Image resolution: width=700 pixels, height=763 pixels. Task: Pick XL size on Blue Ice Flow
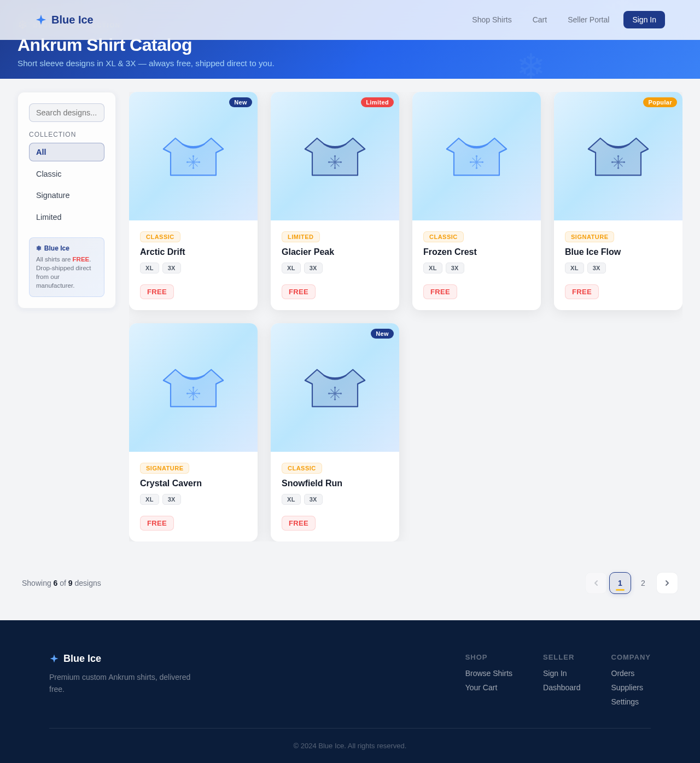tap(574, 268)
